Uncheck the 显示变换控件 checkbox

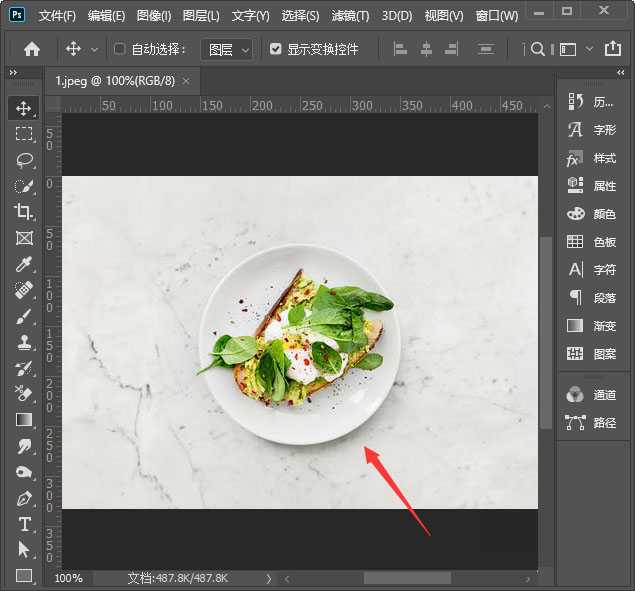[276, 49]
